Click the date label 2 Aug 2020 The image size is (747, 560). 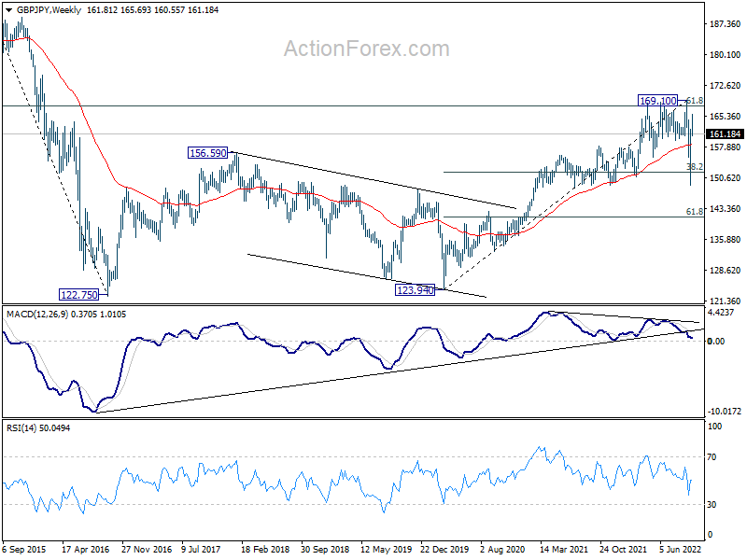(x=502, y=549)
